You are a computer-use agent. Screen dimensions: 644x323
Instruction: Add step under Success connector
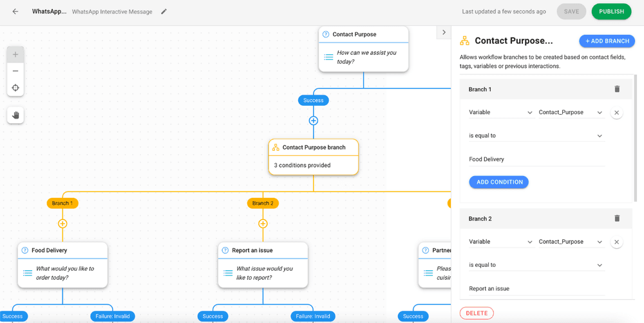pyautogui.click(x=314, y=121)
